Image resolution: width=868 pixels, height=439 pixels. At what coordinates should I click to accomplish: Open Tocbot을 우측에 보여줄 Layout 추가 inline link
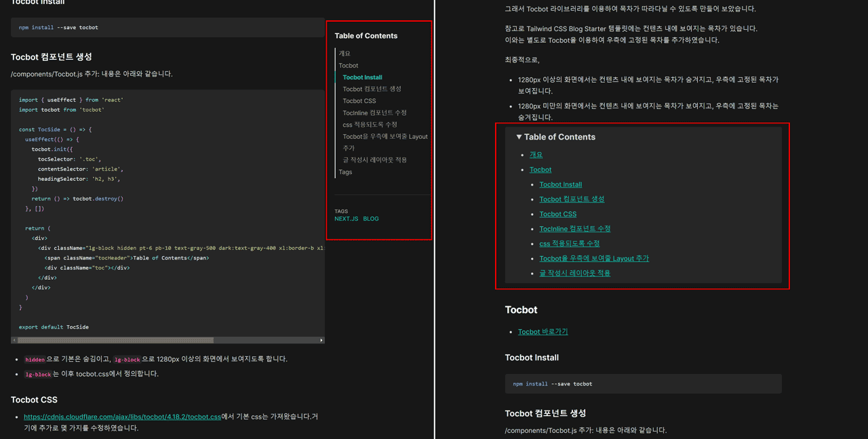(x=594, y=258)
